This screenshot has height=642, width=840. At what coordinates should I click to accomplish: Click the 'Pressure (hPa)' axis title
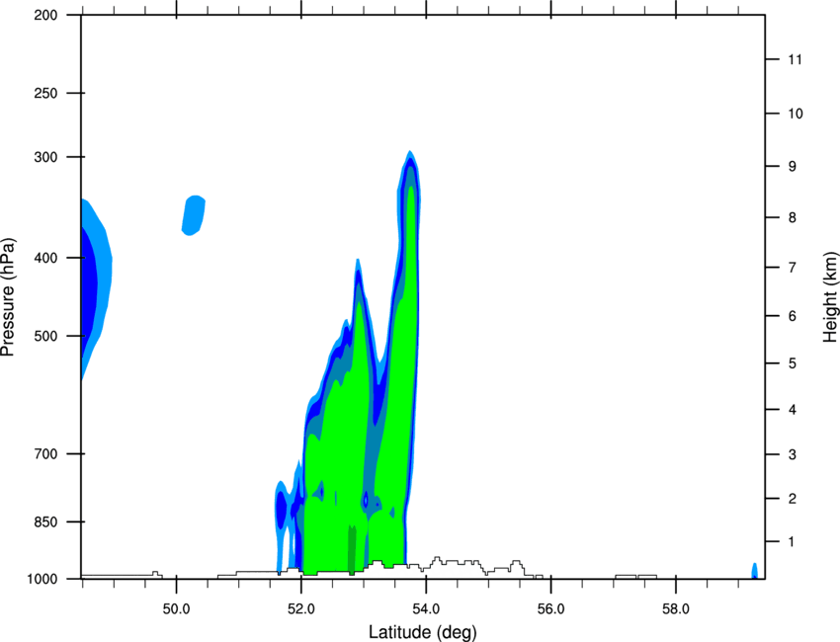[x=8, y=297]
